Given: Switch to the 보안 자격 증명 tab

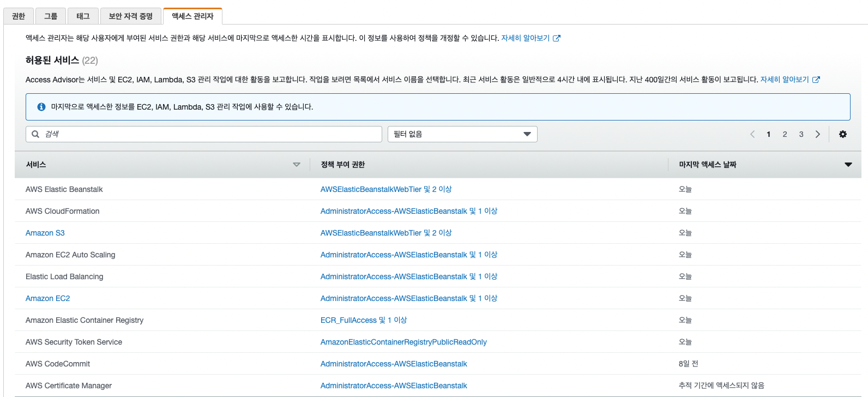Looking at the screenshot, I should coord(131,16).
